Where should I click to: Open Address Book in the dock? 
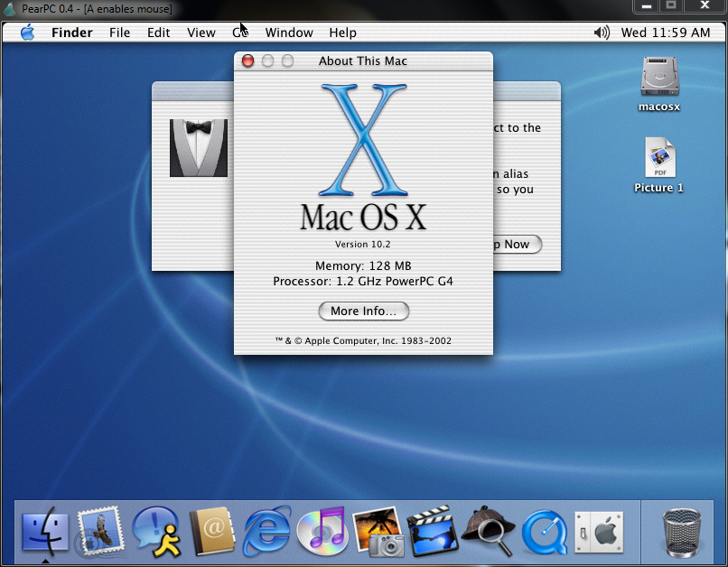pyautogui.click(x=211, y=530)
